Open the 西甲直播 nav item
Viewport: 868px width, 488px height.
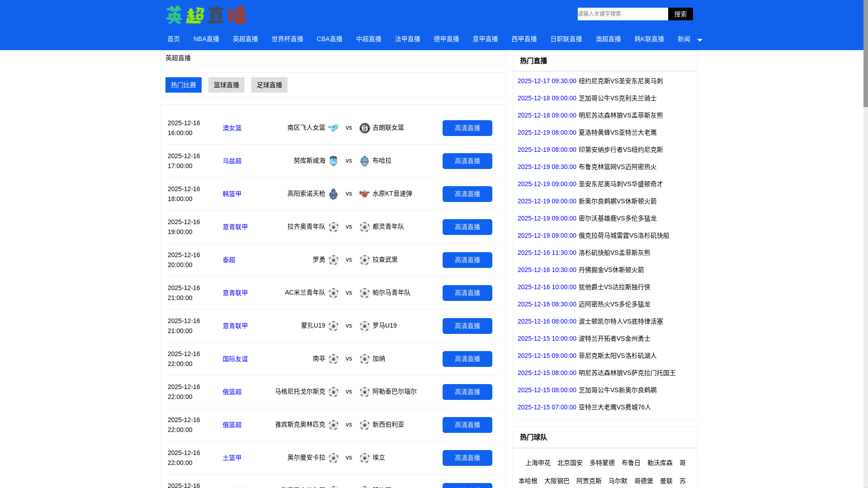[524, 39]
